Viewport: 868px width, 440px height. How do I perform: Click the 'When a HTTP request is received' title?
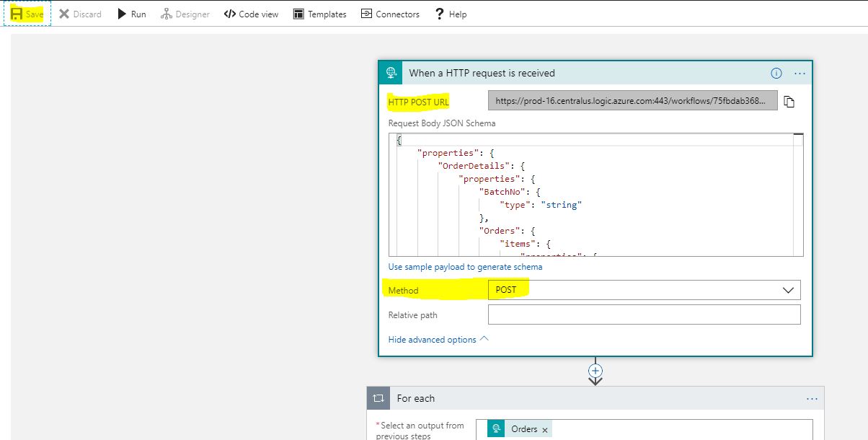(x=482, y=73)
